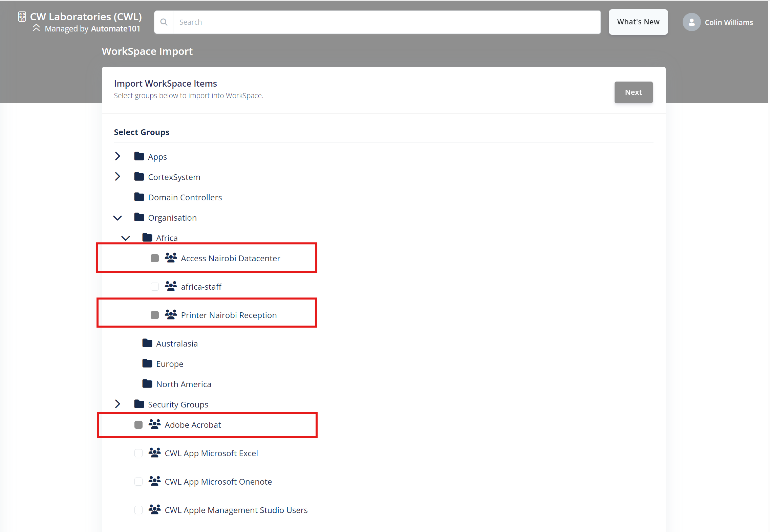Click the Next button to proceed

633,92
